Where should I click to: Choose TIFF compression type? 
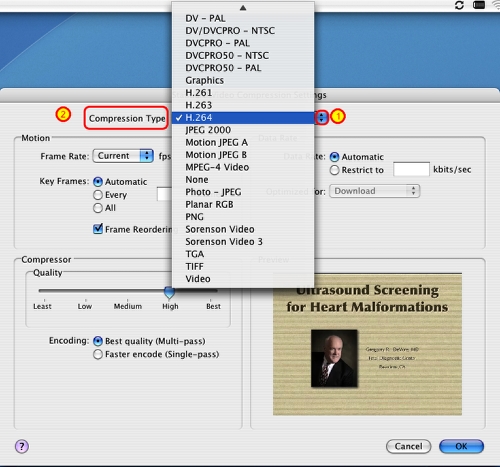coord(243,266)
